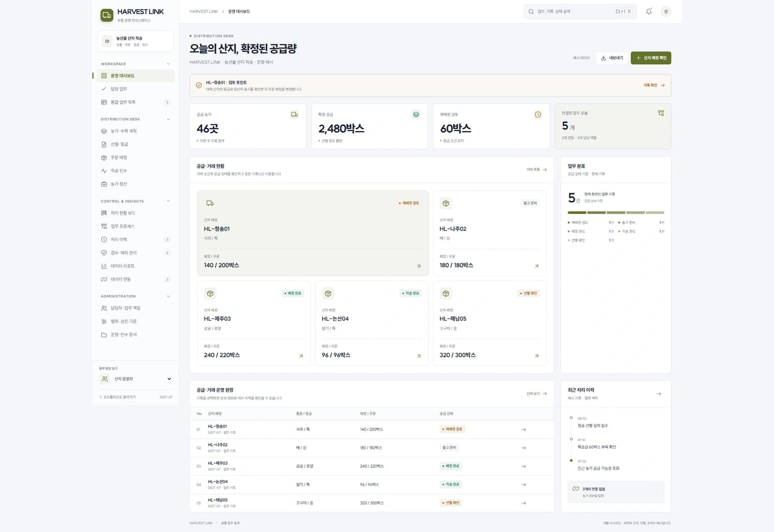Click the 산지 배정 확인 button
The height and width of the screenshot is (532, 774).
click(651, 58)
